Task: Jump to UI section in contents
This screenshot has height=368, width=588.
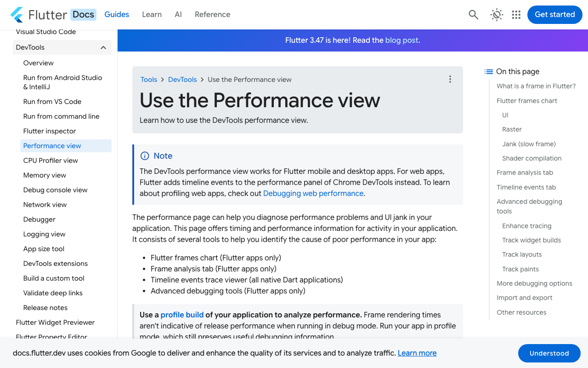Action: click(505, 115)
